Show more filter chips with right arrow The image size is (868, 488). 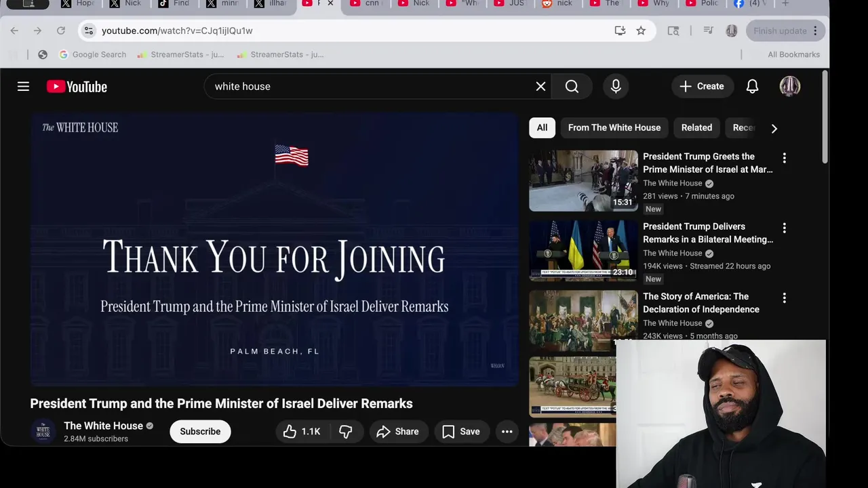(774, 128)
